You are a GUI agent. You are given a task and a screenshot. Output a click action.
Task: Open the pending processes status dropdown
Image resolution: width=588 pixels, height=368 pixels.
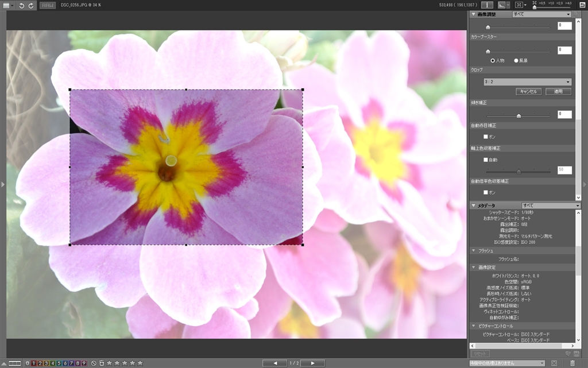coord(507,363)
